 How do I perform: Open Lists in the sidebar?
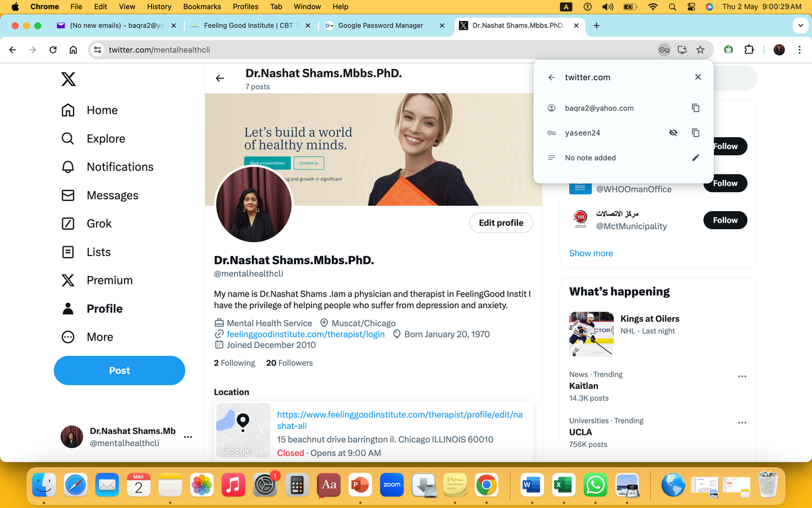click(86, 252)
